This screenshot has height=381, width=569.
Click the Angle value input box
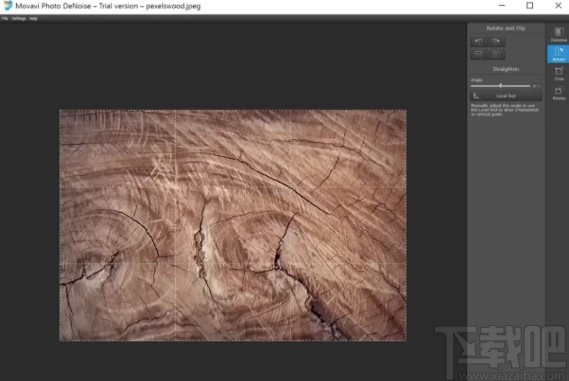click(537, 86)
